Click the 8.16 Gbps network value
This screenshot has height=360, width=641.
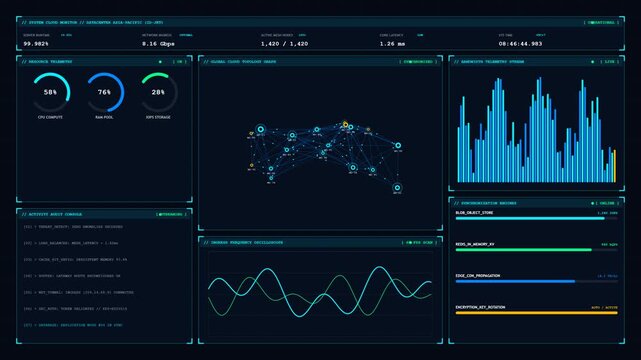coord(158,44)
